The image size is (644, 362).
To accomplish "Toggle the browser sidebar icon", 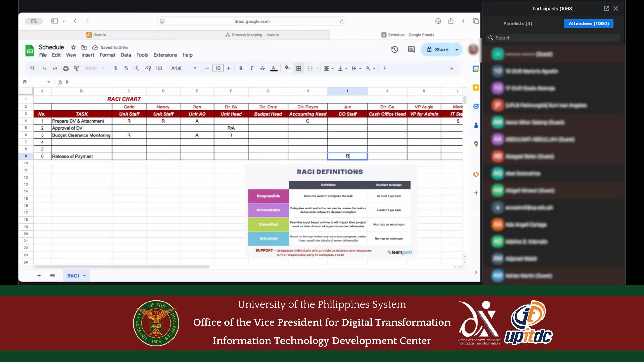I will pyautogui.click(x=54, y=21).
